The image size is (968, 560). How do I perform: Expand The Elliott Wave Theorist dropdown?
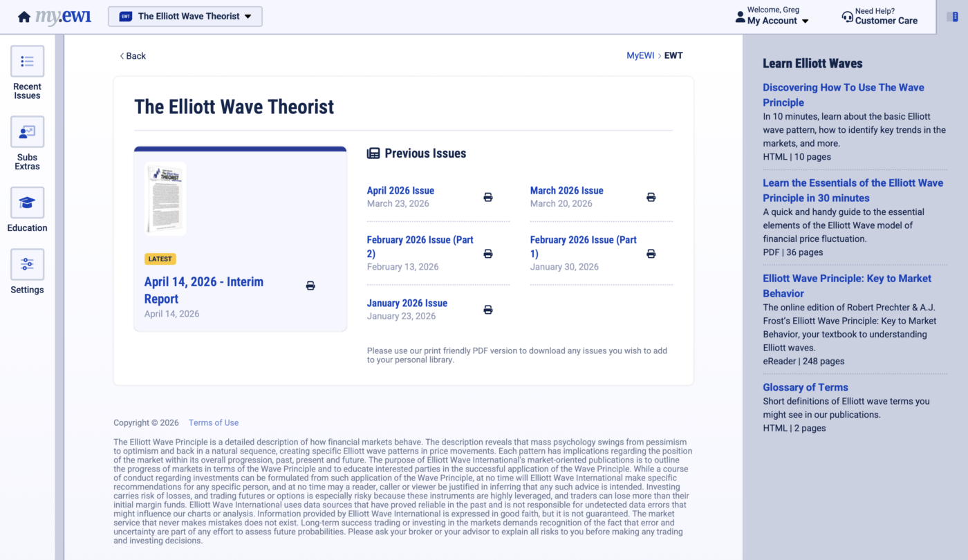click(x=185, y=17)
